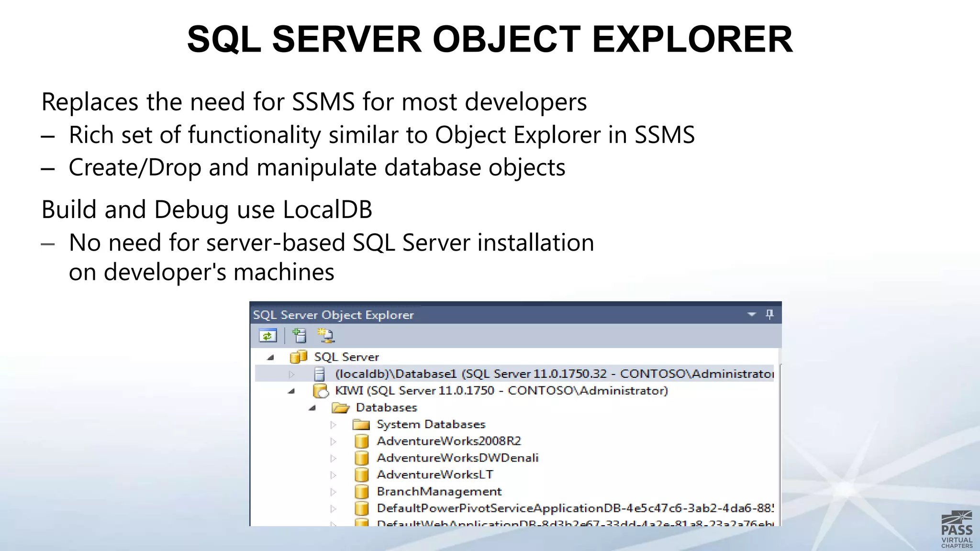
Task: Click the Add SQL Server icon
Action: [x=300, y=336]
